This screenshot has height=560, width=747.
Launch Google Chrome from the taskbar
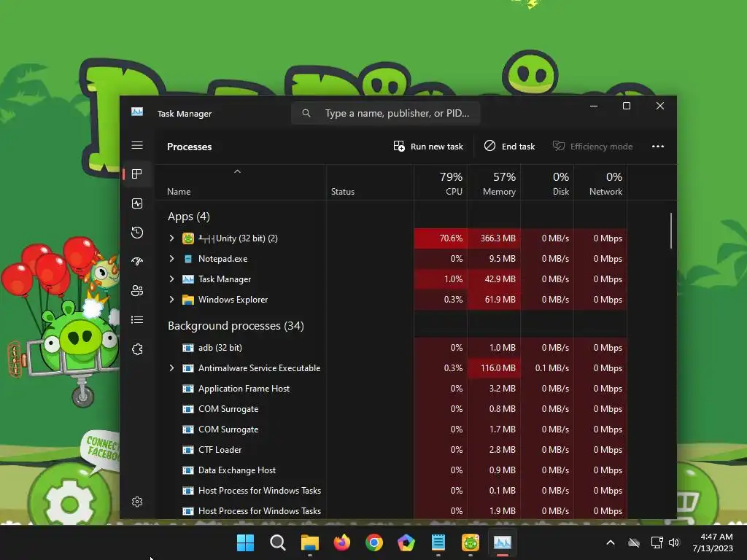click(x=374, y=542)
